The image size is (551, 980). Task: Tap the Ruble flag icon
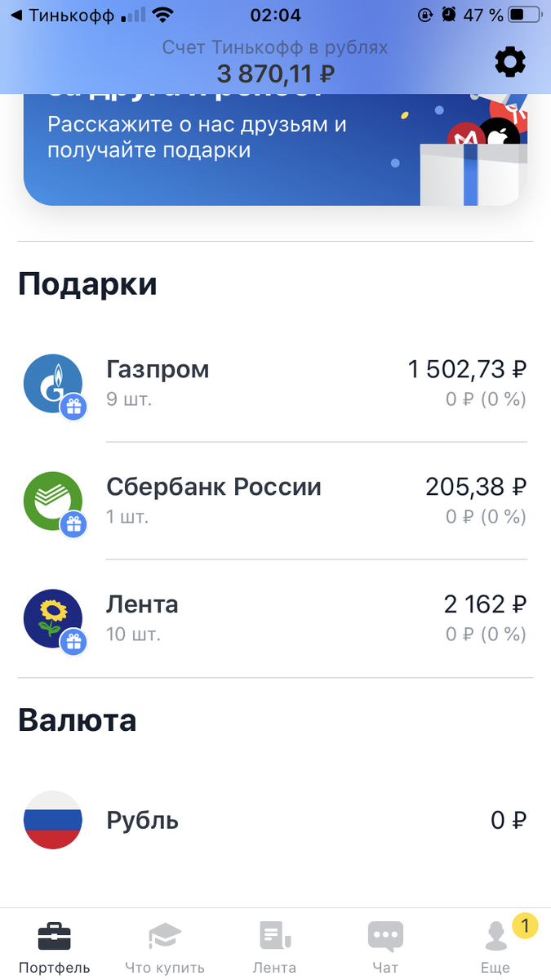click(53, 820)
